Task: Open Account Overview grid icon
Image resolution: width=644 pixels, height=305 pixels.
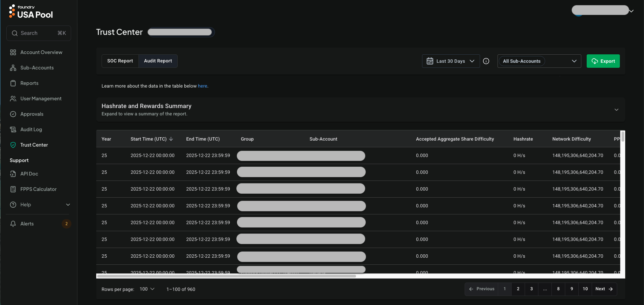Action: tap(13, 52)
